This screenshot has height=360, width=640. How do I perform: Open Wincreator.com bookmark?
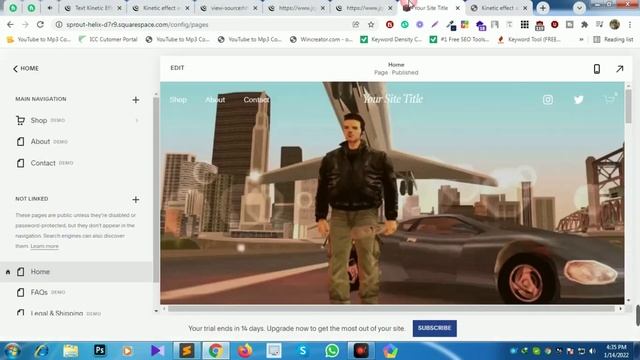(x=321, y=39)
